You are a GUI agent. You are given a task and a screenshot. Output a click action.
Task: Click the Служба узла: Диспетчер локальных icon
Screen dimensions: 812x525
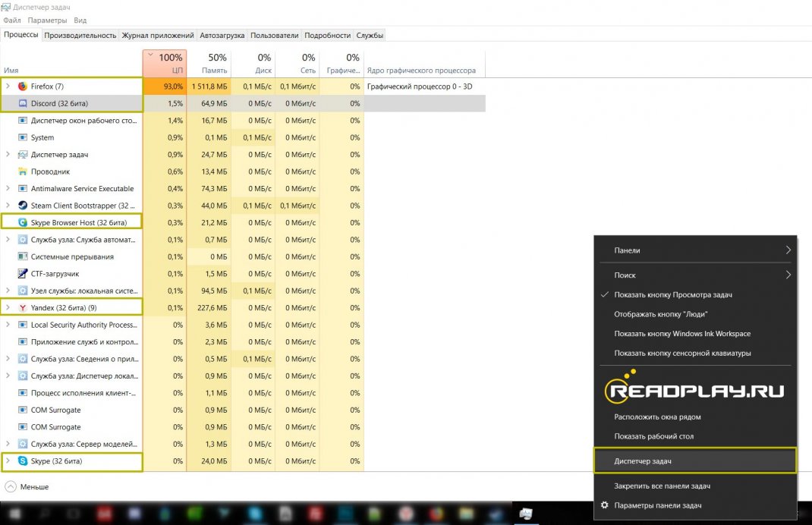22,376
